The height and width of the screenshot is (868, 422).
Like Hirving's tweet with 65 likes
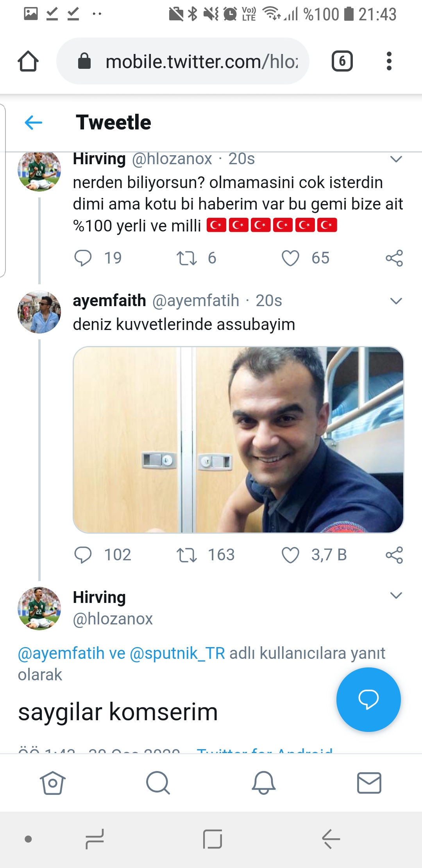pyautogui.click(x=290, y=258)
